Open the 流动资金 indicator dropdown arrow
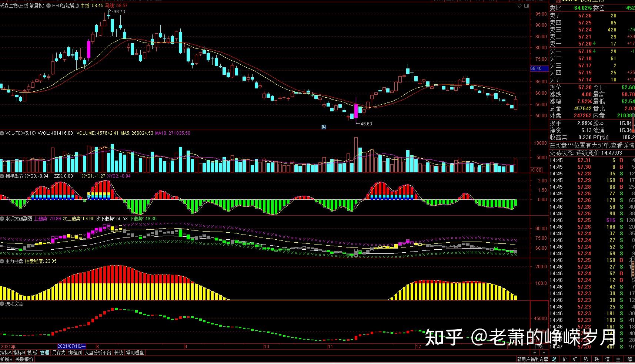 tap(2, 304)
